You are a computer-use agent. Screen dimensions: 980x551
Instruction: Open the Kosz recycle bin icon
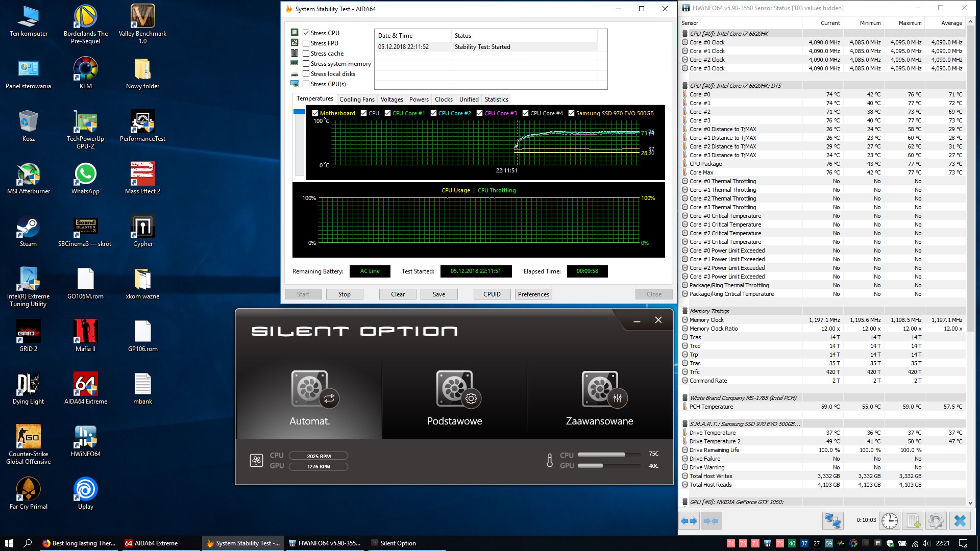[x=28, y=126]
